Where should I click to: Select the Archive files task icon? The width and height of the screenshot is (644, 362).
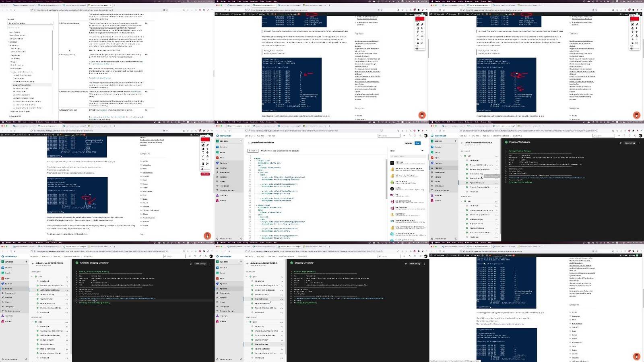coord(392,215)
